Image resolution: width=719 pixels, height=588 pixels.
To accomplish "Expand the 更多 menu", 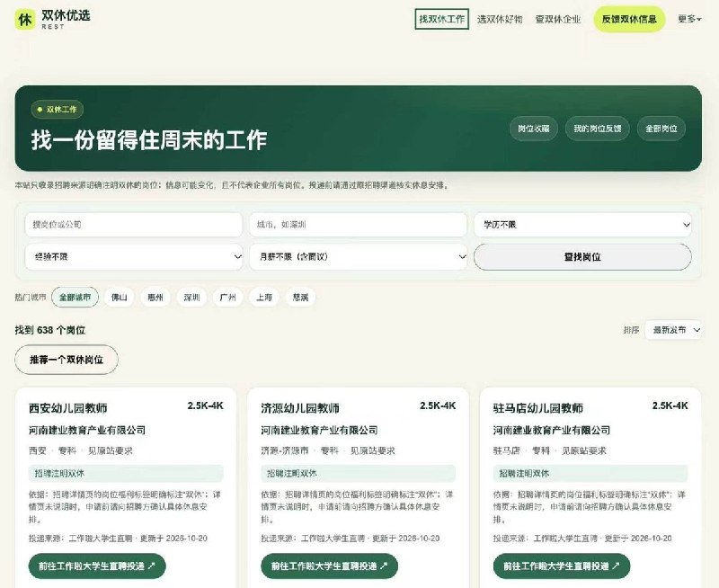I will coord(689,19).
